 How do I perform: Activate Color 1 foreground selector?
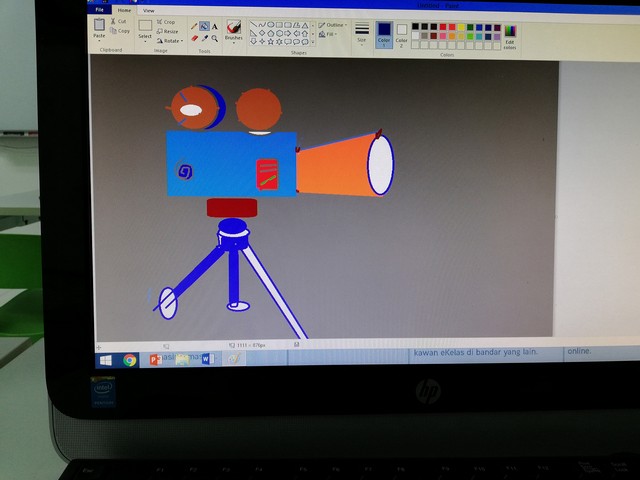(384, 33)
